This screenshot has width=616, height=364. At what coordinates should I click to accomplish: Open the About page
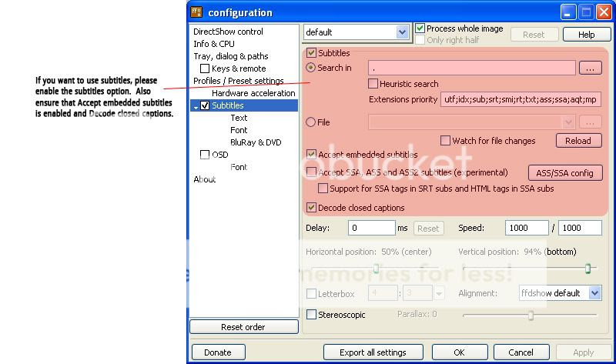(x=205, y=179)
